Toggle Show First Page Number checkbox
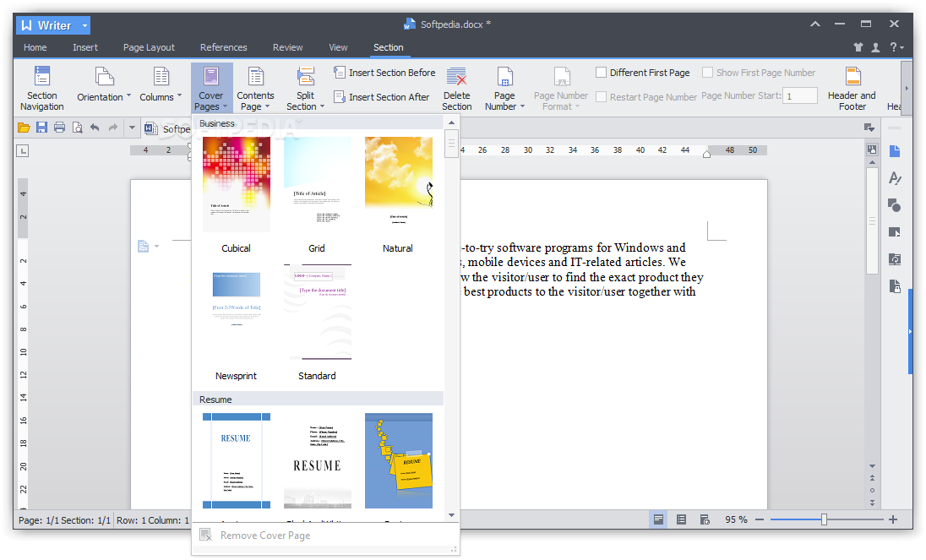The height and width of the screenshot is (560, 926). point(707,73)
